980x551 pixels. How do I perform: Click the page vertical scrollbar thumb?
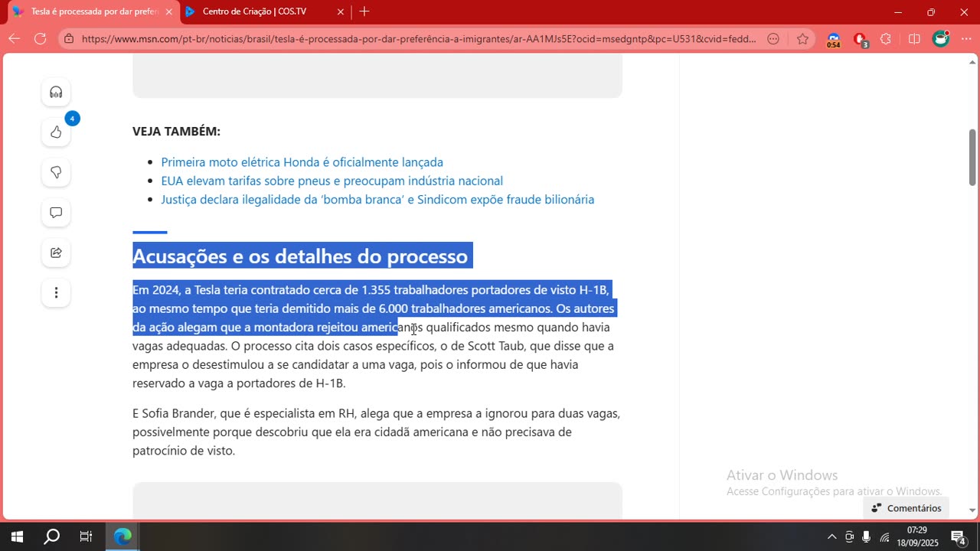972,157
